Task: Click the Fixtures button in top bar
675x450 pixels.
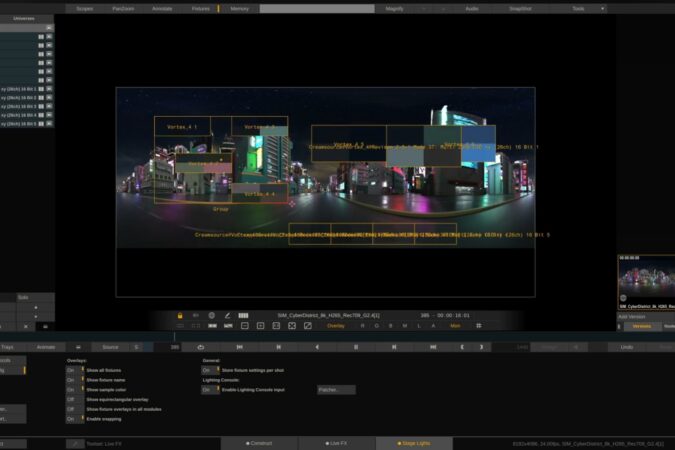Action: (x=201, y=8)
